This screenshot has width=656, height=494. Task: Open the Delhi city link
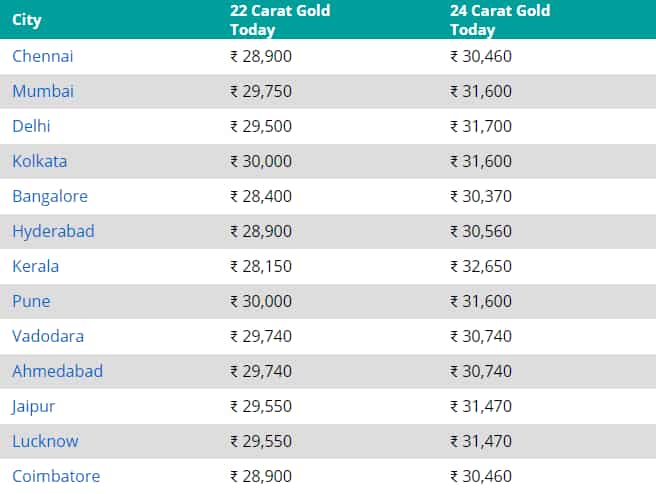(x=31, y=126)
